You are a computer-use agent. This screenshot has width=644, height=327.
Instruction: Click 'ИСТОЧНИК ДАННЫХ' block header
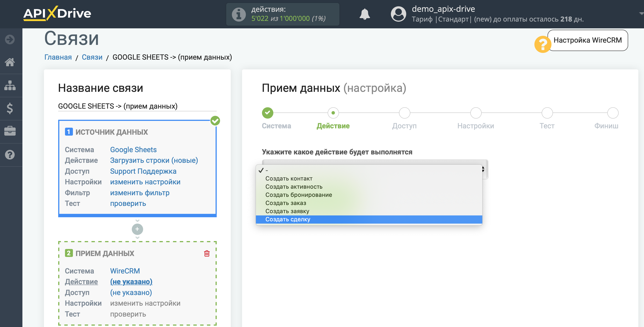[x=111, y=132]
